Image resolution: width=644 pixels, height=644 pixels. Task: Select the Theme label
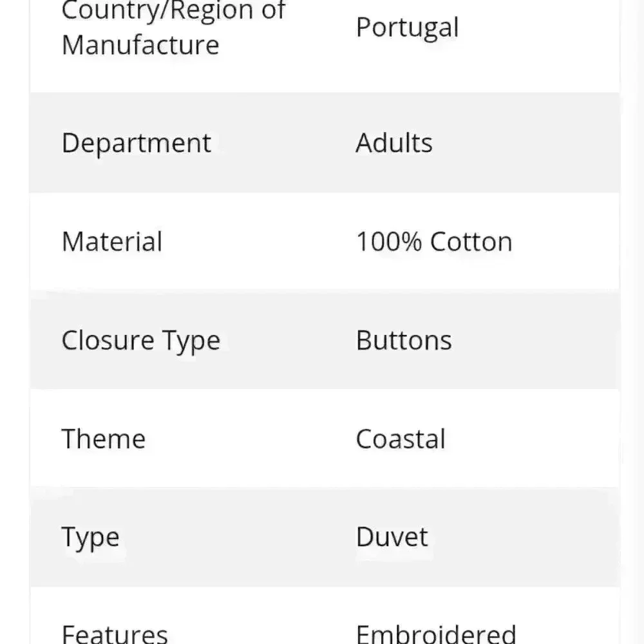click(104, 439)
